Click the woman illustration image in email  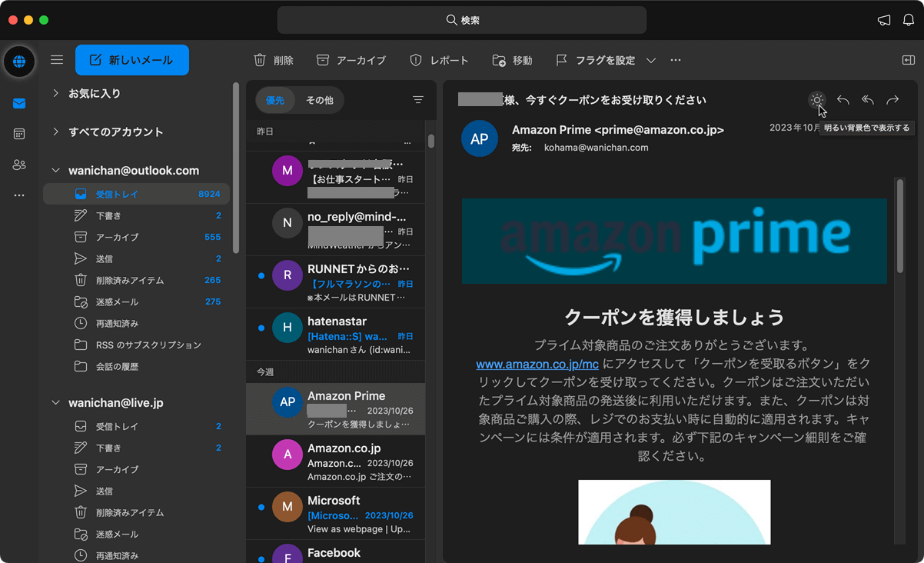(x=674, y=512)
